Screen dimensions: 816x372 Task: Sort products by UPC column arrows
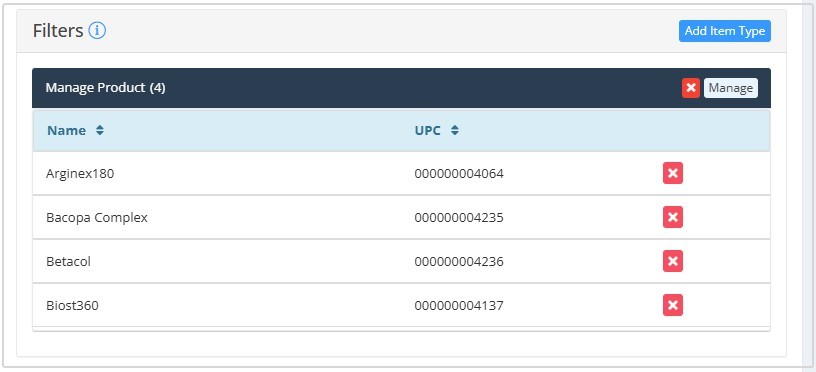point(455,131)
